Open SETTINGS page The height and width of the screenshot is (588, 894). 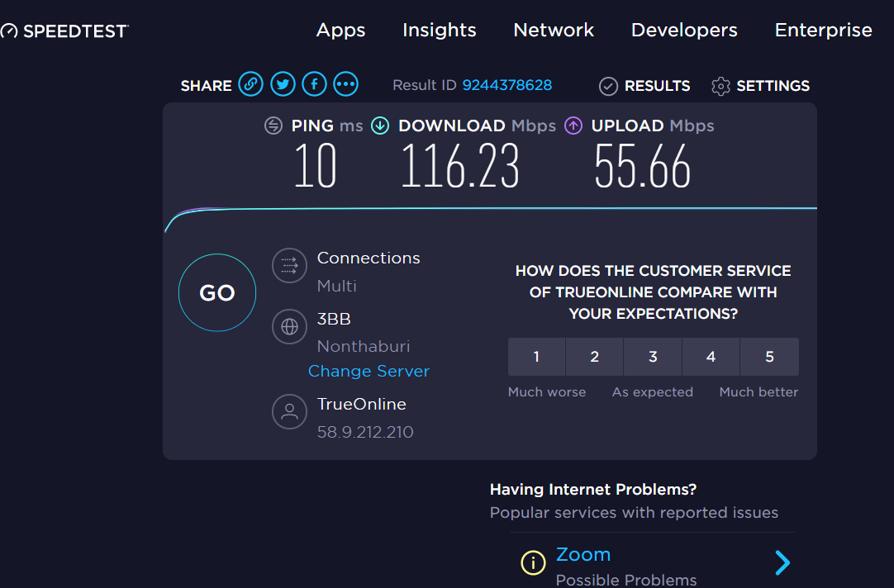(773, 86)
